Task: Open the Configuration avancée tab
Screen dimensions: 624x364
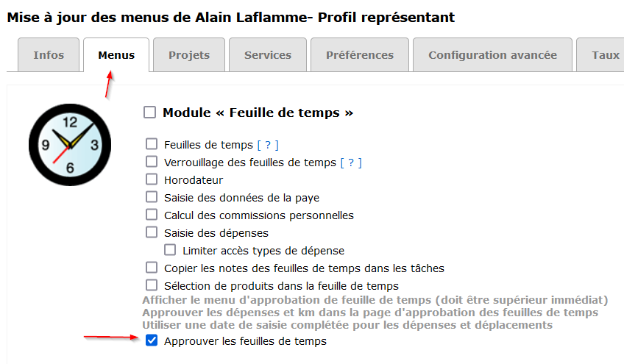Action: click(x=493, y=55)
